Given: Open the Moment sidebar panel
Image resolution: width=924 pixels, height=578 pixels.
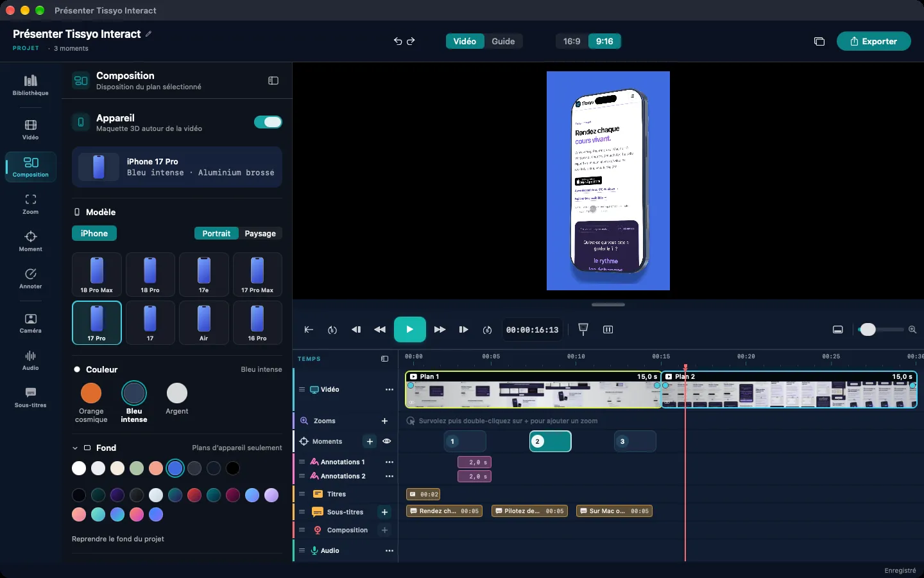Looking at the screenshot, I should point(30,241).
